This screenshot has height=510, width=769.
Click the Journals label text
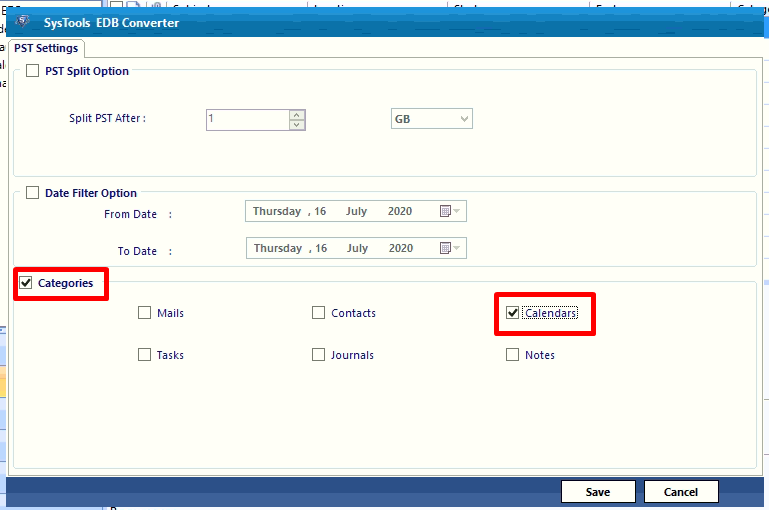[x=352, y=355]
